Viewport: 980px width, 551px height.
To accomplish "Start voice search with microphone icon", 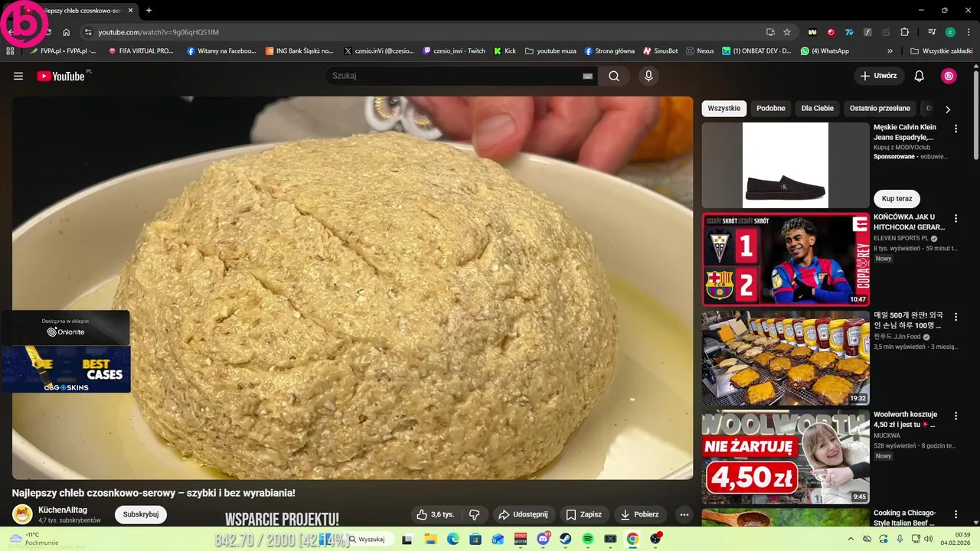I will click(648, 76).
